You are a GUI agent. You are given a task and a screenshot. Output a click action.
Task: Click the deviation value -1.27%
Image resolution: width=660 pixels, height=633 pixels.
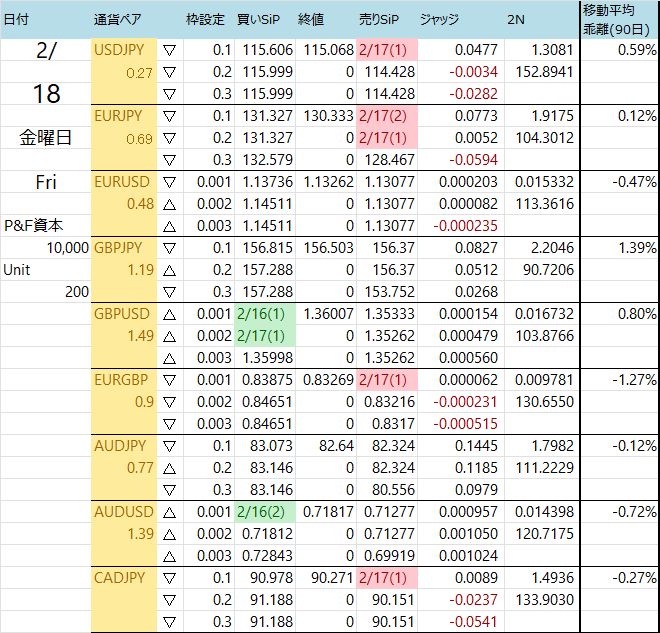click(620, 380)
